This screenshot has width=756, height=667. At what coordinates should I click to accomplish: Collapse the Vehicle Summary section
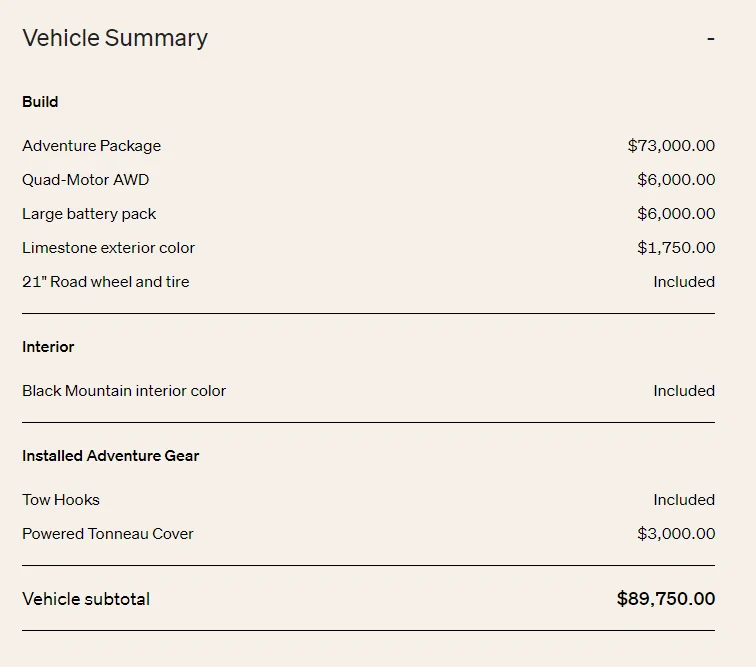(x=711, y=39)
